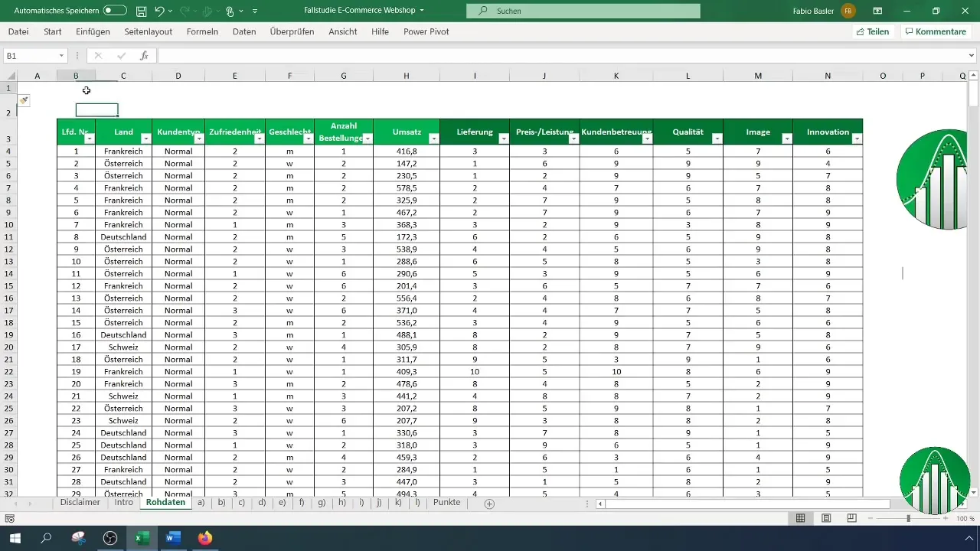
Task: Switch to Page Break Preview icon
Action: coord(852,518)
